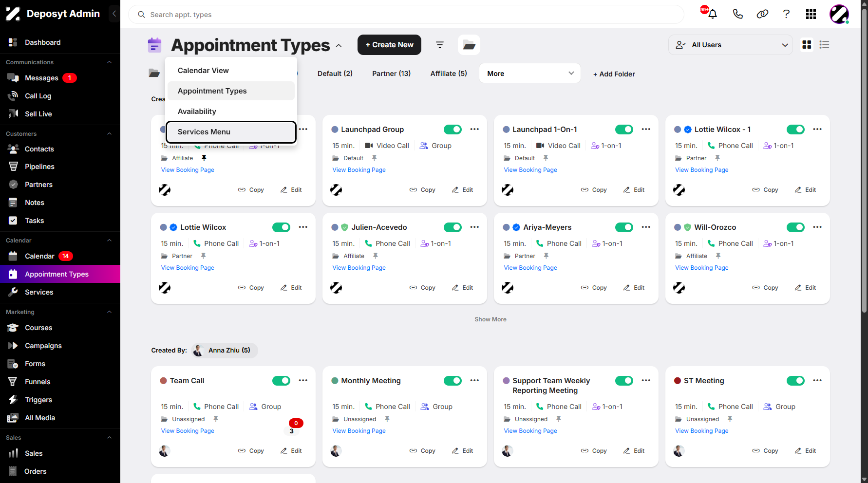Open the filter icon beside Create New
The height and width of the screenshot is (483, 868).
440,45
